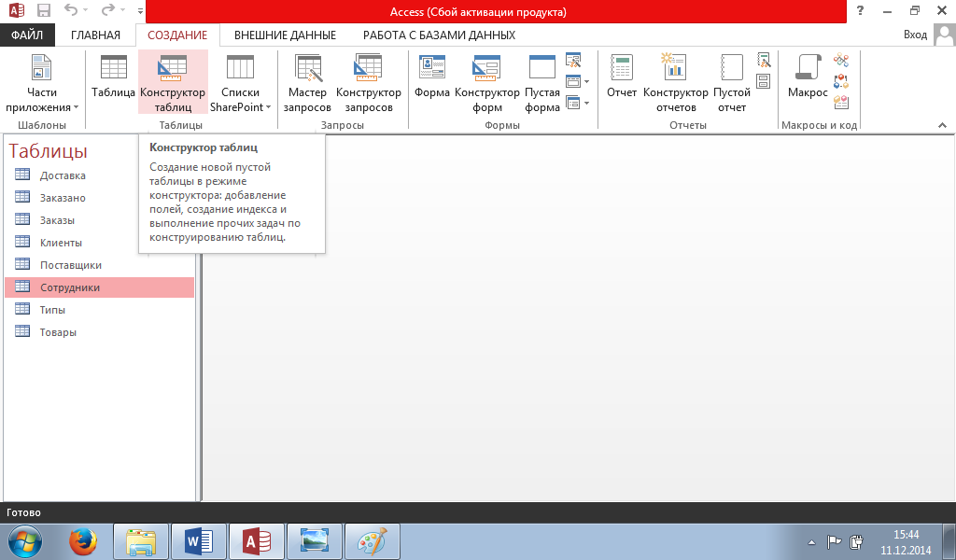
Task: Open Firefox from the taskbar
Action: point(83,541)
